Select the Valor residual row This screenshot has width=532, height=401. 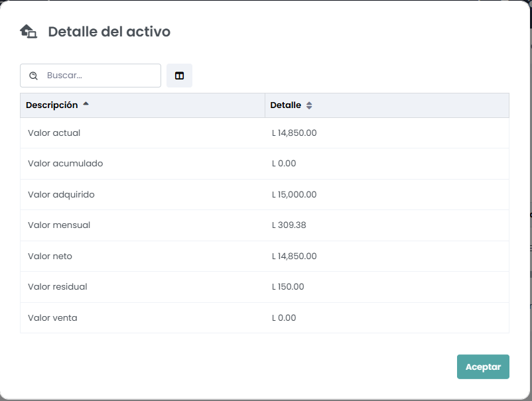[58, 287]
